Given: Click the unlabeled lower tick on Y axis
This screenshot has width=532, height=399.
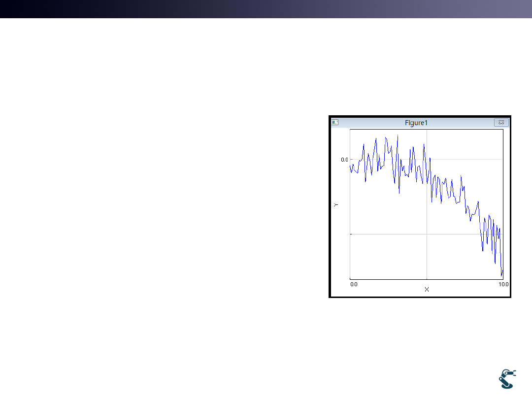Looking at the screenshot, I should coord(350,234).
